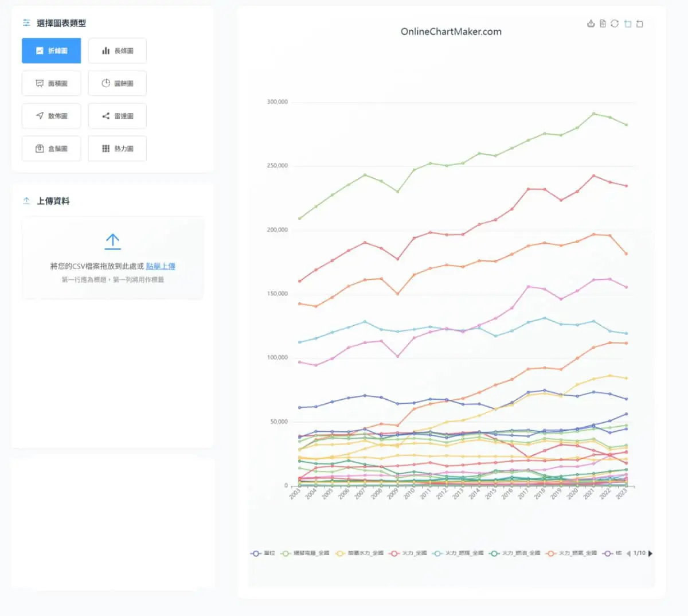688x616 pixels.
Task: Click the zoom reset icon
Action: [640, 24]
